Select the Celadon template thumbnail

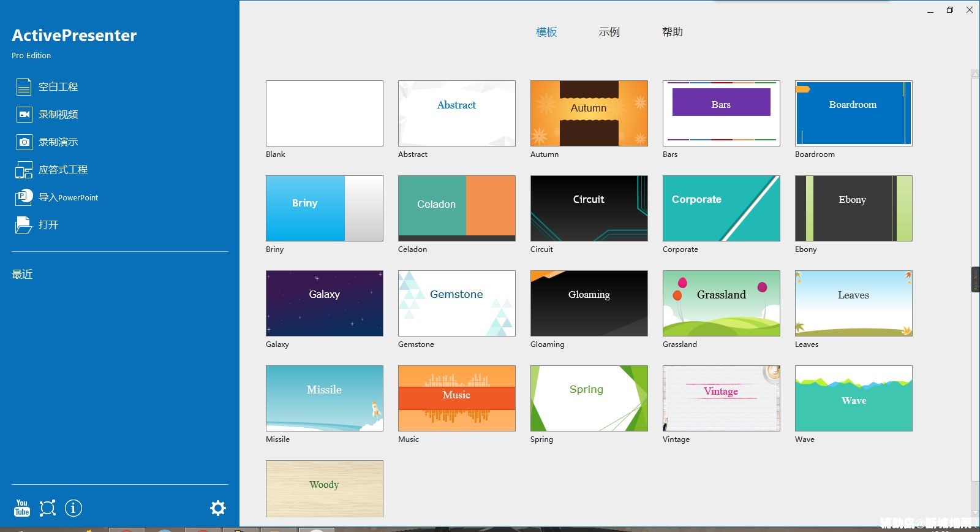(457, 208)
